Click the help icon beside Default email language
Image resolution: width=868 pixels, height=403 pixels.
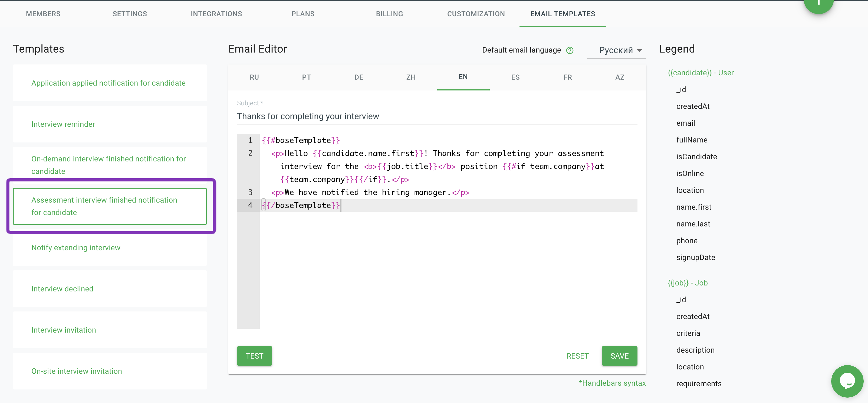tap(570, 50)
